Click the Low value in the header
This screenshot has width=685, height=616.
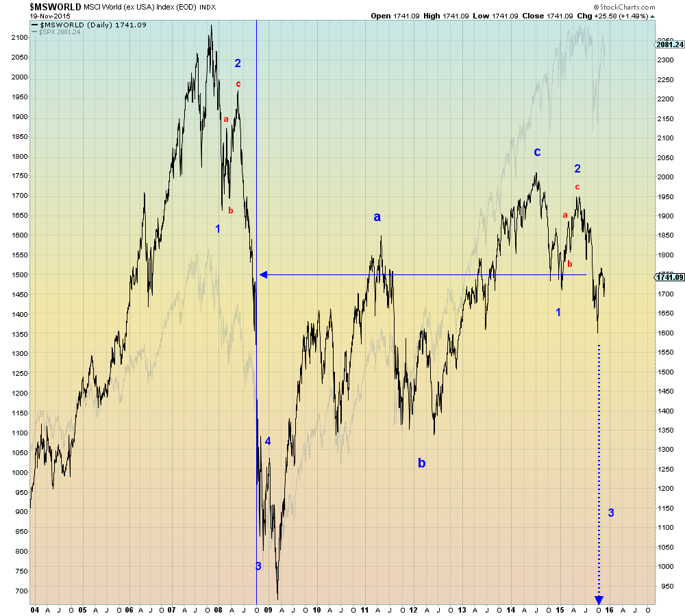[x=505, y=16]
